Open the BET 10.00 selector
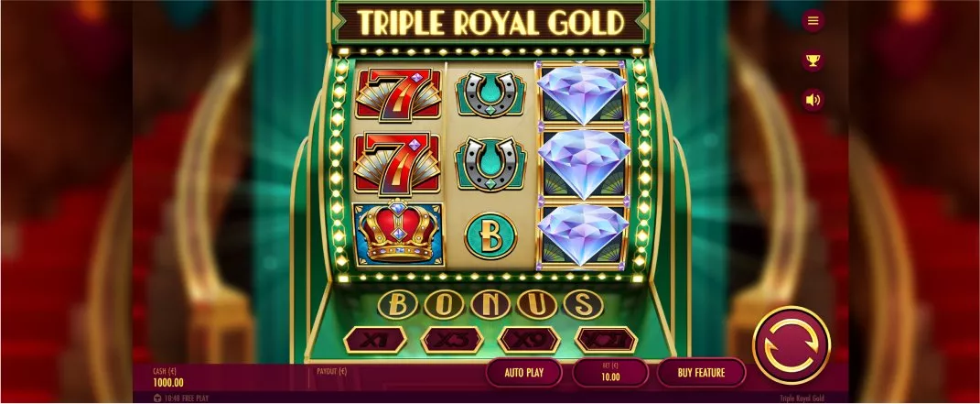Viewport: 980px width, 404px height. tap(610, 373)
